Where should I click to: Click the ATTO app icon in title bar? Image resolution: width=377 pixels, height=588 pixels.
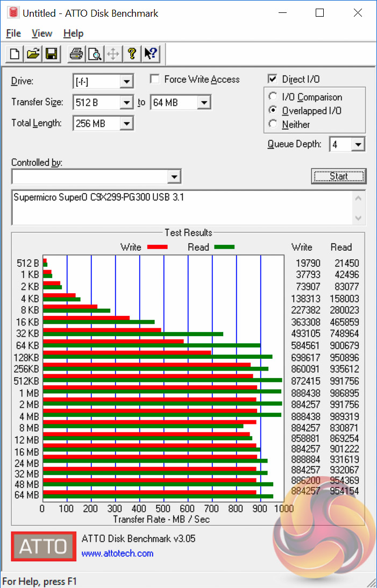pyautogui.click(x=13, y=13)
